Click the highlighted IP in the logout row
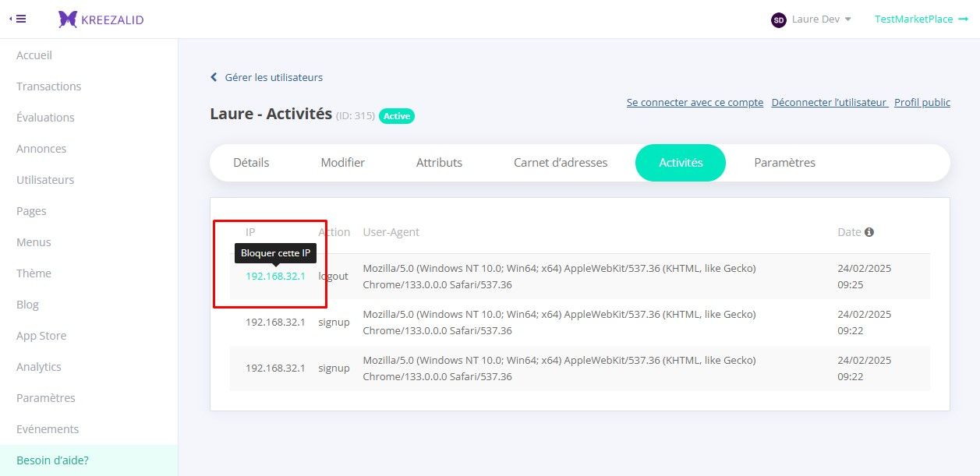Image resolution: width=980 pixels, height=476 pixels. 275,276
